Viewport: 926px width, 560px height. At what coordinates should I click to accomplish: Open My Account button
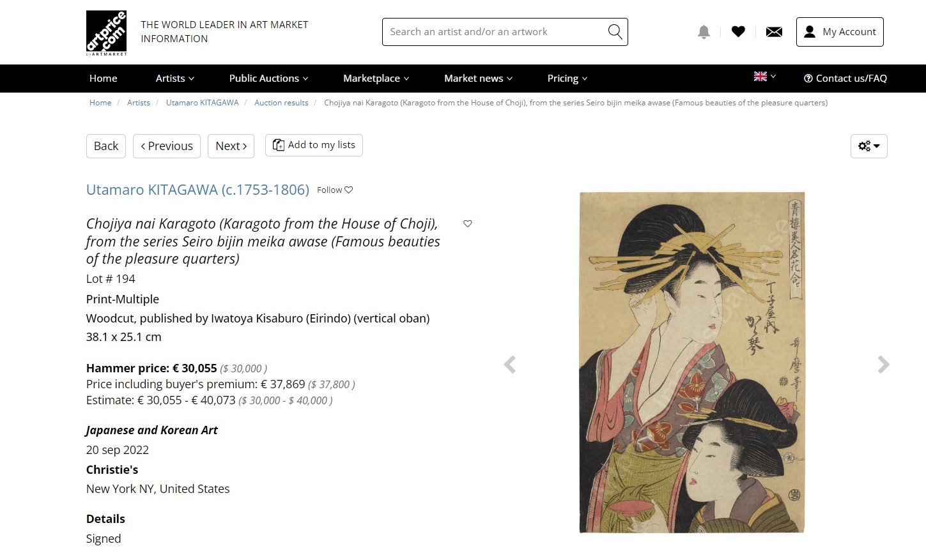pyautogui.click(x=840, y=32)
